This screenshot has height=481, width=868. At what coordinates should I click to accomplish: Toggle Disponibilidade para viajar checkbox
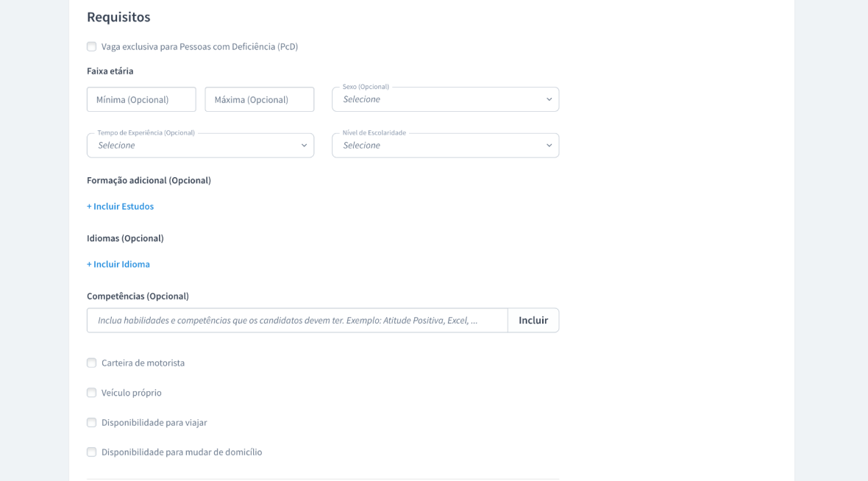(92, 422)
